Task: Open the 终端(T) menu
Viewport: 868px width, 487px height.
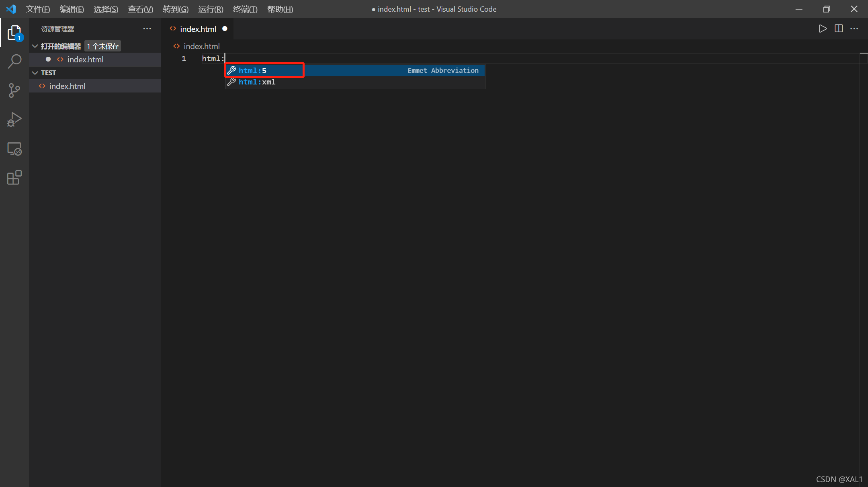Action: coord(245,9)
